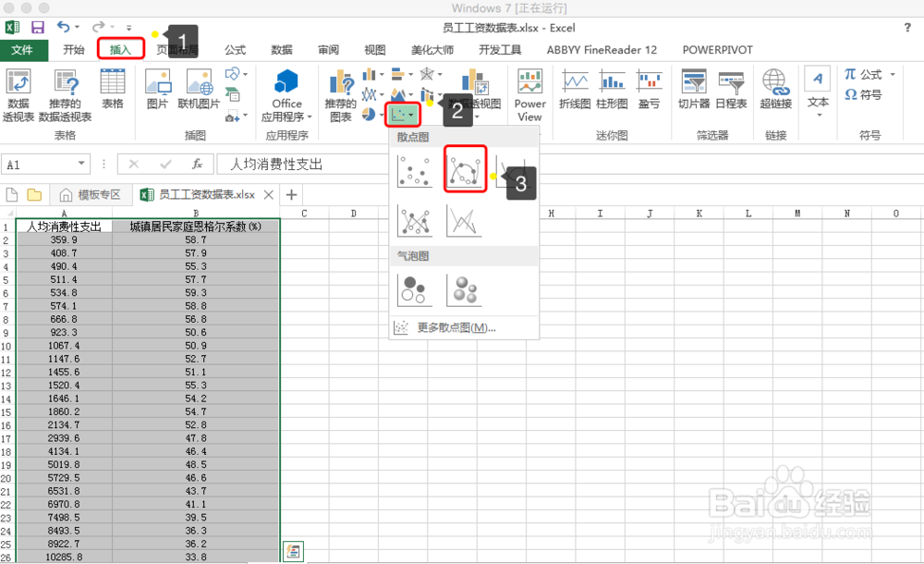This screenshot has height=564, width=924.
Task: Choose scatter with smooth lines and markers
Action: pos(465,169)
